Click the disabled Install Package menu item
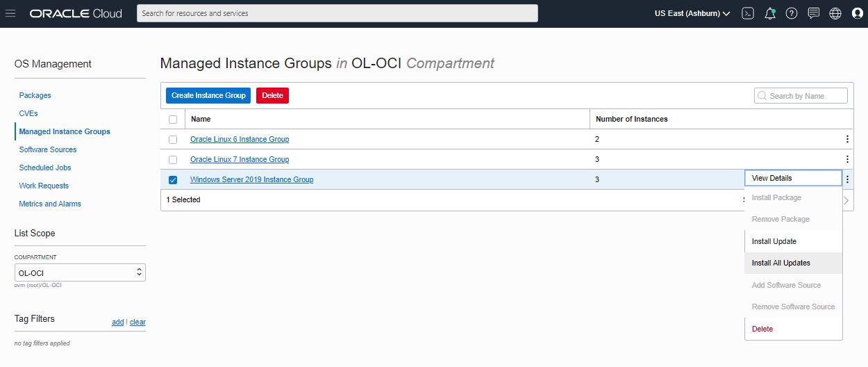 tap(793, 197)
